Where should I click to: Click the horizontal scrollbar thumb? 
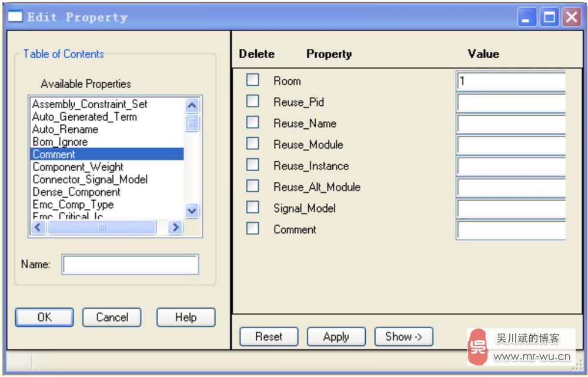coord(102,227)
